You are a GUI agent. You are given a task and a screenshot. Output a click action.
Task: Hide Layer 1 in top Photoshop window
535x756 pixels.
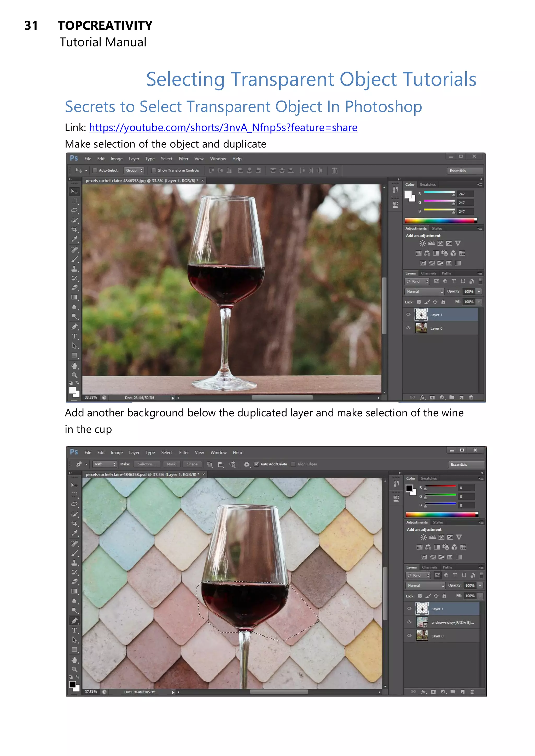click(x=408, y=314)
